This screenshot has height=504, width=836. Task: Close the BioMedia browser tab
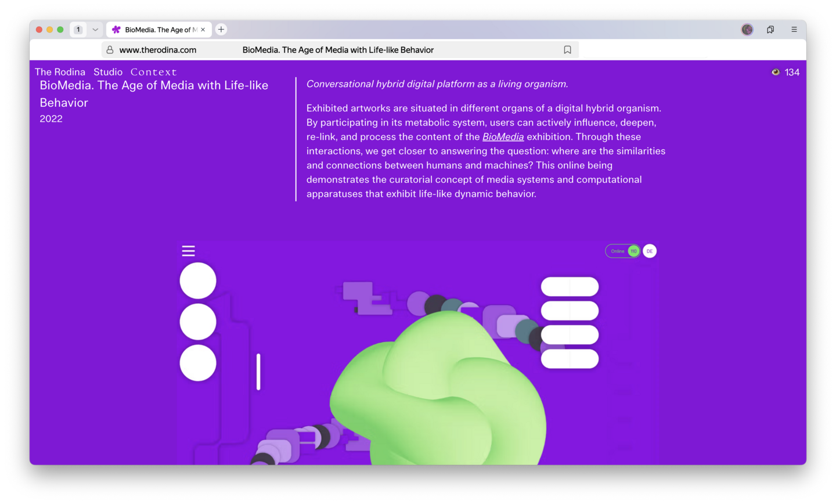tap(203, 30)
